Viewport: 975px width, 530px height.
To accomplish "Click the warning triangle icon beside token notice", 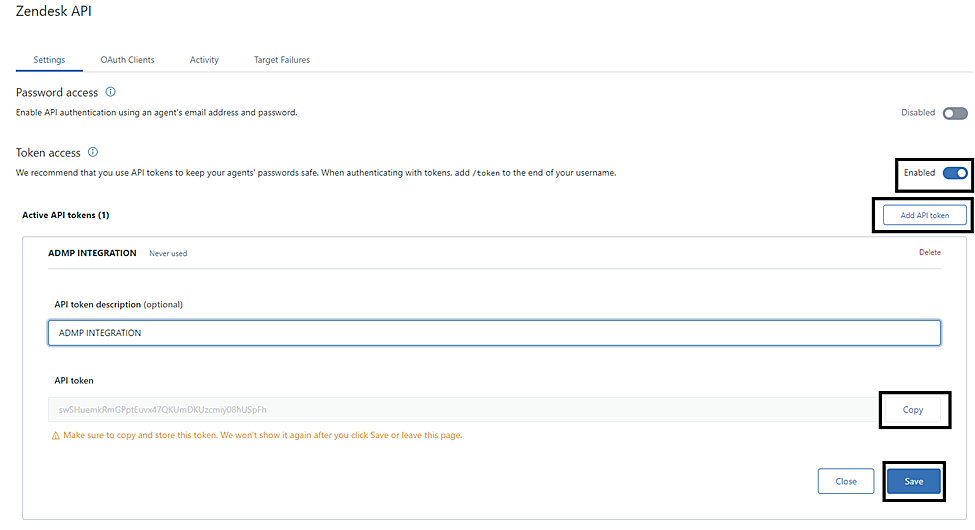I will point(55,435).
